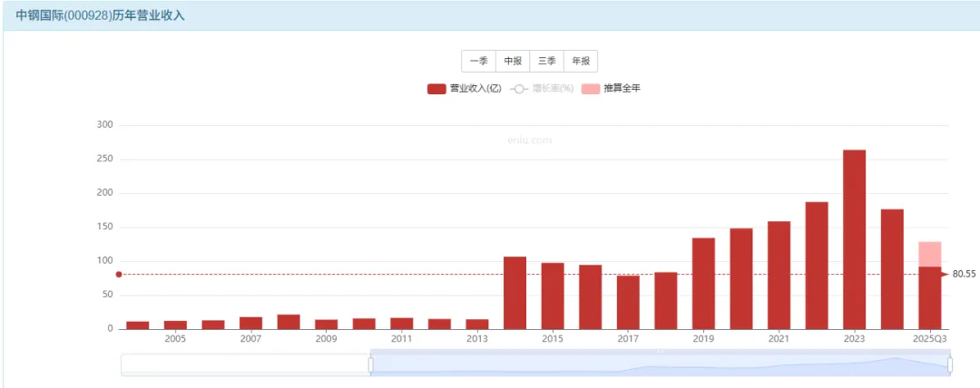This screenshot has height=388, width=980.
Task: Click the 2024 revenue bar
Action: (892, 269)
